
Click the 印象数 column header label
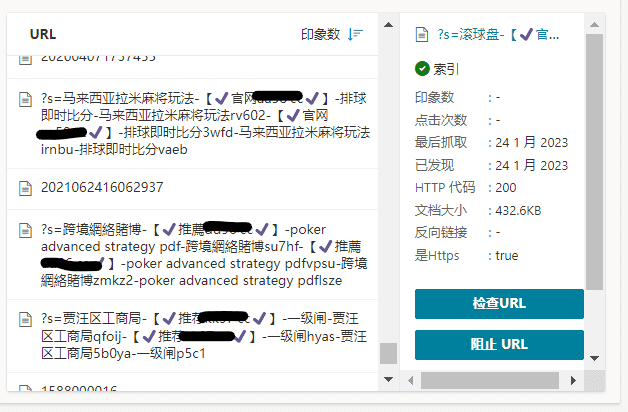320,34
